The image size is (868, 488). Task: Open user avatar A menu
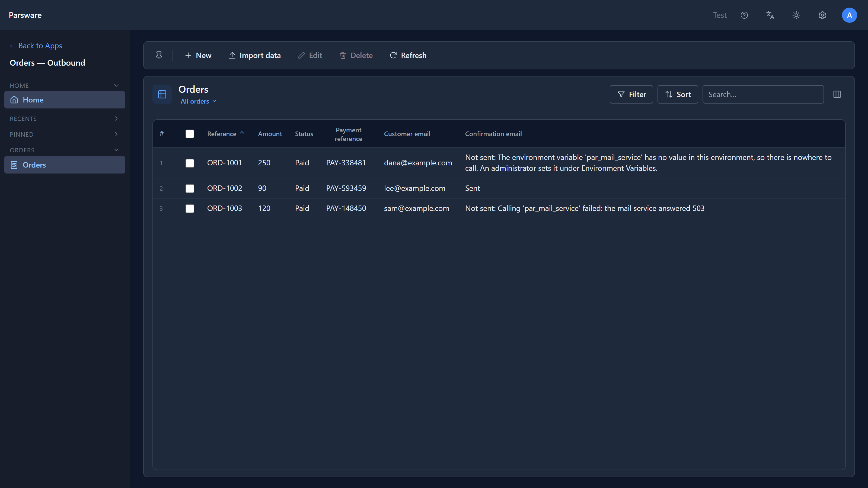[849, 15]
